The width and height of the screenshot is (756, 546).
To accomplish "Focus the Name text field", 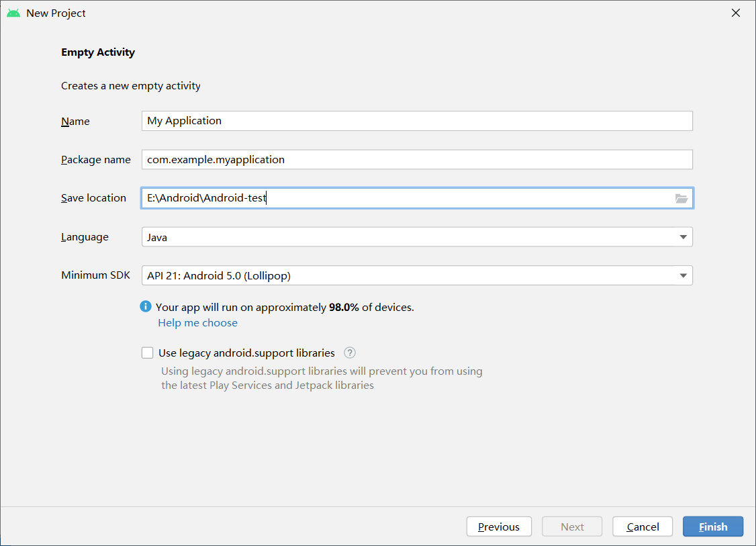I will point(416,121).
